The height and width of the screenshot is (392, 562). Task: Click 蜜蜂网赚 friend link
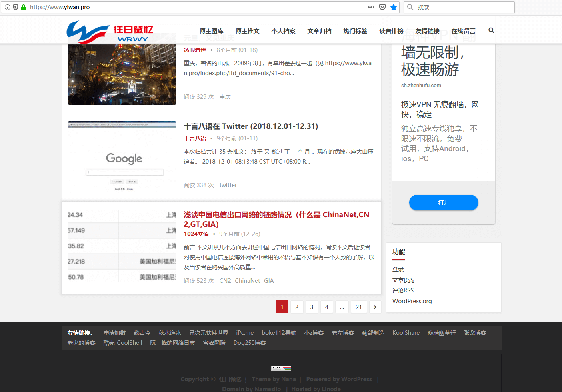tap(214, 343)
